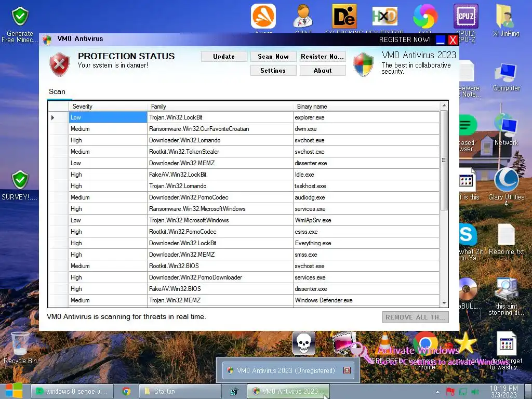Open Read me.txt file icon
Viewport: 532px width, 399px height.
click(506, 235)
